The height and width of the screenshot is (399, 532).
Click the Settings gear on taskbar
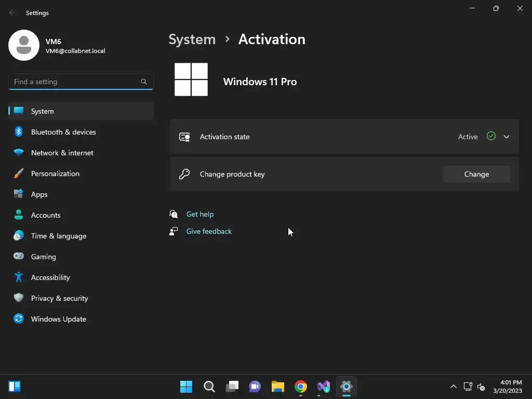[347, 387]
